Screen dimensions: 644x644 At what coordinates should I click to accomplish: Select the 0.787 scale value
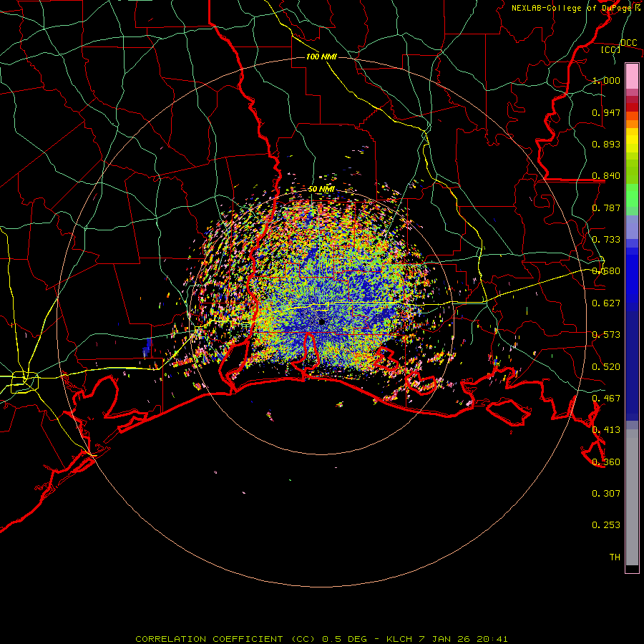[606, 208]
